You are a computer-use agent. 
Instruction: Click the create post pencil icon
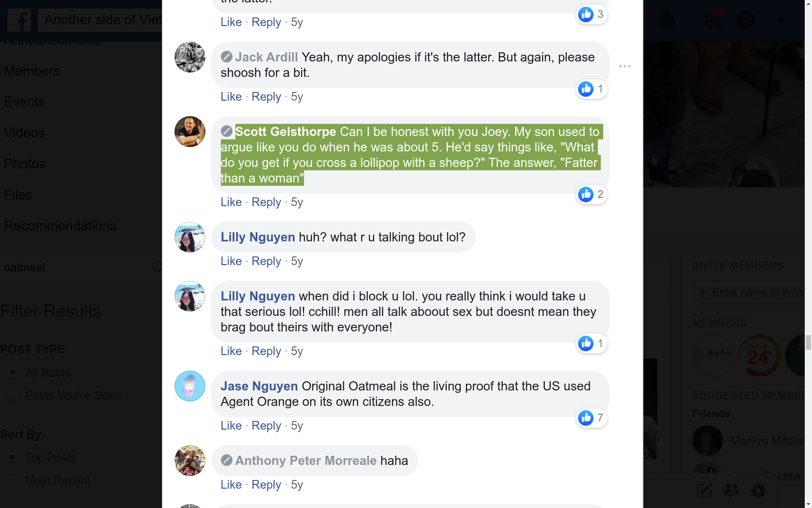tap(704, 490)
